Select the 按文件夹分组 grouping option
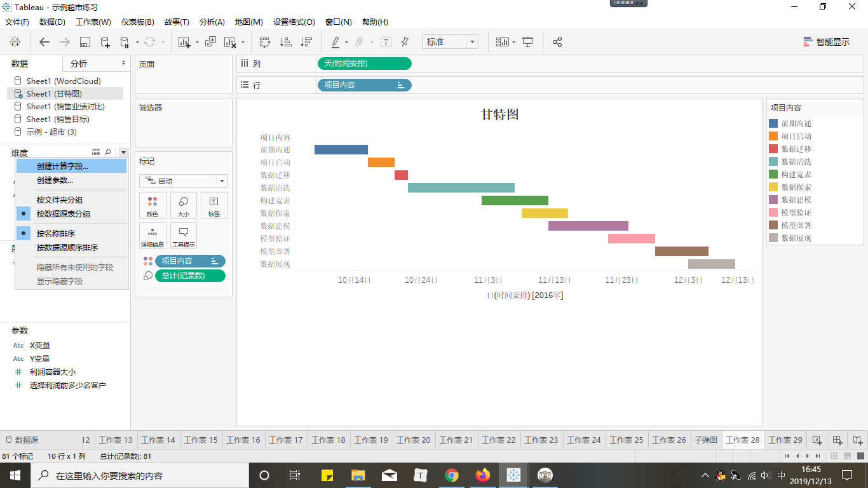The width and height of the screenshot is (868, 488). pyautogui.click(x=71, y=200)
